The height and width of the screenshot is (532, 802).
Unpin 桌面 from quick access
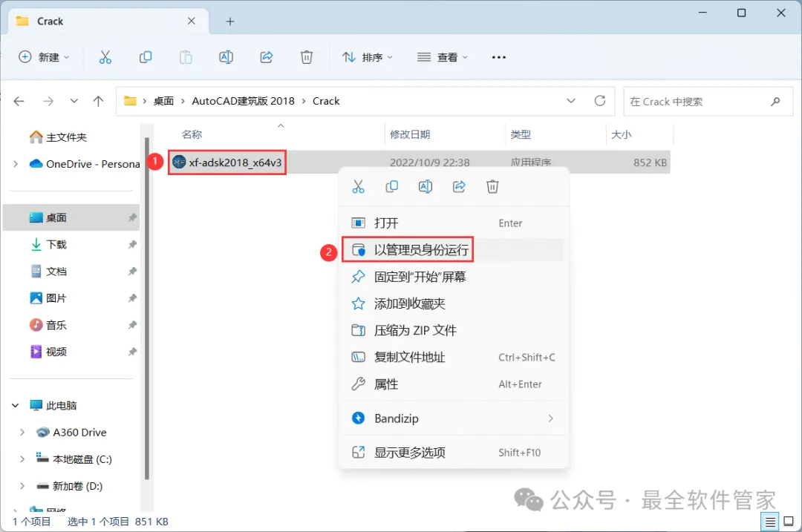(132, 217)
